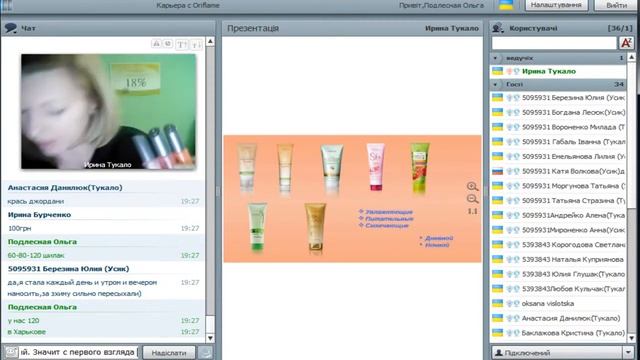Click the chat scrollbar up arrow
Screen dimensions: 640x360
coord(210,42)
